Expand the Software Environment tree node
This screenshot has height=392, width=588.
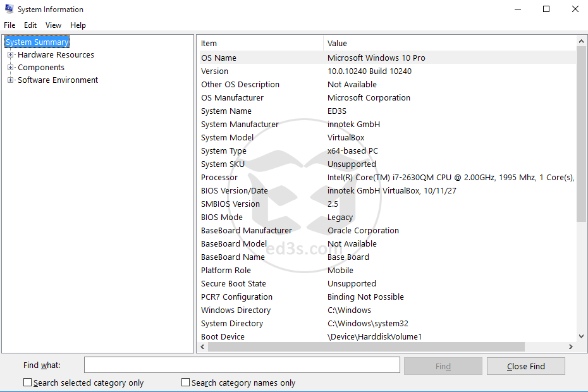(x=10, y=80)
